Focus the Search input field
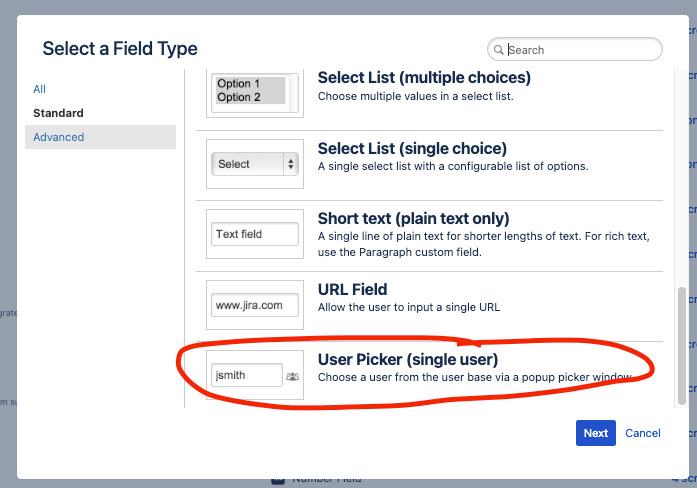The width and height of the screenshot is (697, 488). tap(582, 49)
